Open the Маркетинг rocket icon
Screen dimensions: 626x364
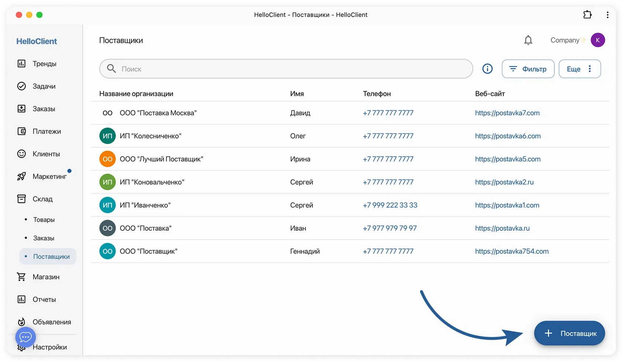coord(21,176)
